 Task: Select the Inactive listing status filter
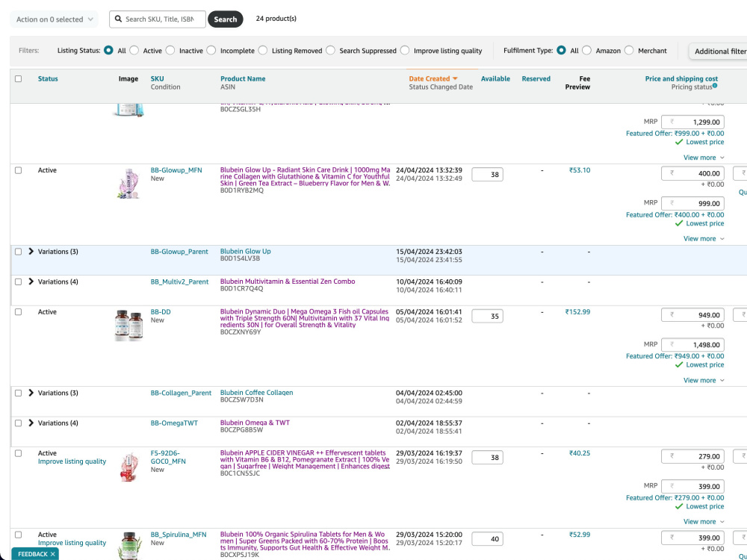[170, 50]
